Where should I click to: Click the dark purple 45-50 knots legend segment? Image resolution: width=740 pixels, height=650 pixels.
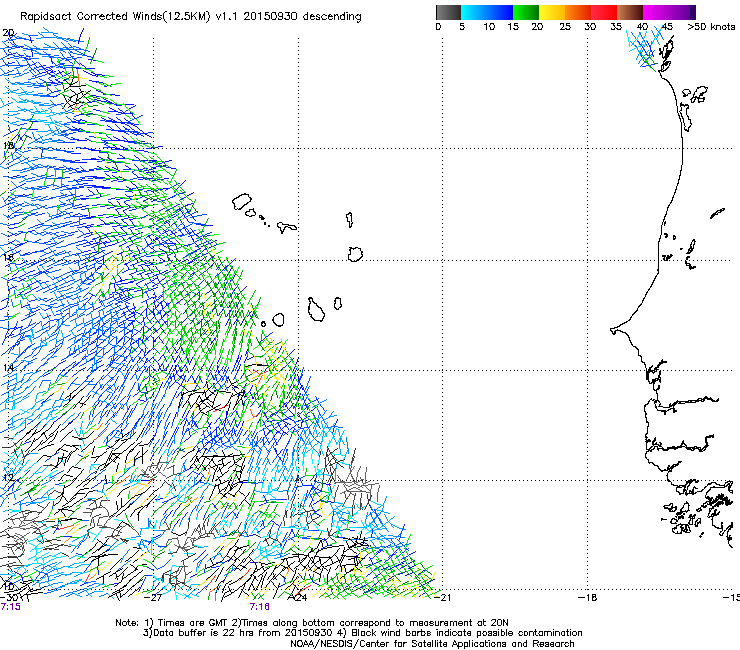coord(682,12)
